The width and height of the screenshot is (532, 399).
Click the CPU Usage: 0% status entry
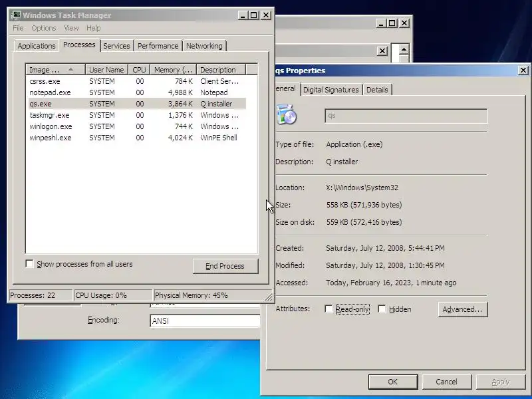(113, 295)
